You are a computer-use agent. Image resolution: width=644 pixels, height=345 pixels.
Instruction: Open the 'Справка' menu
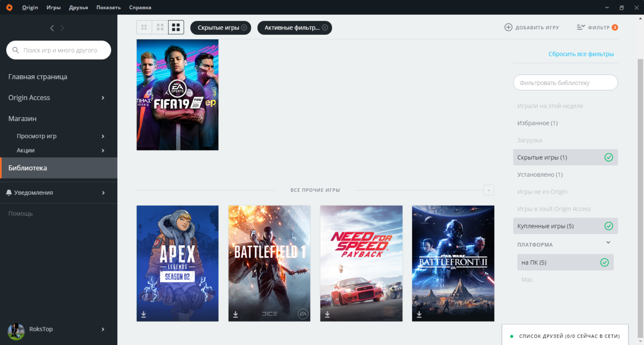tap(140, 7)
